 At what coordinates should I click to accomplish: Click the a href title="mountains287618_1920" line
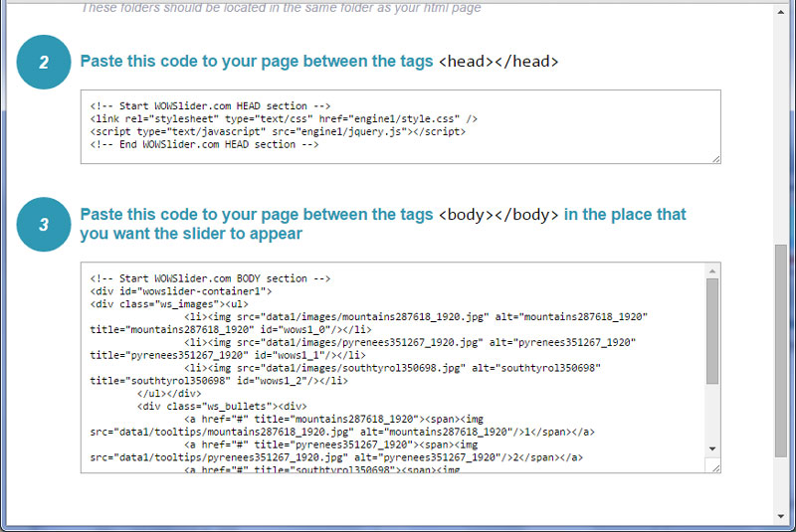[333, 419]
